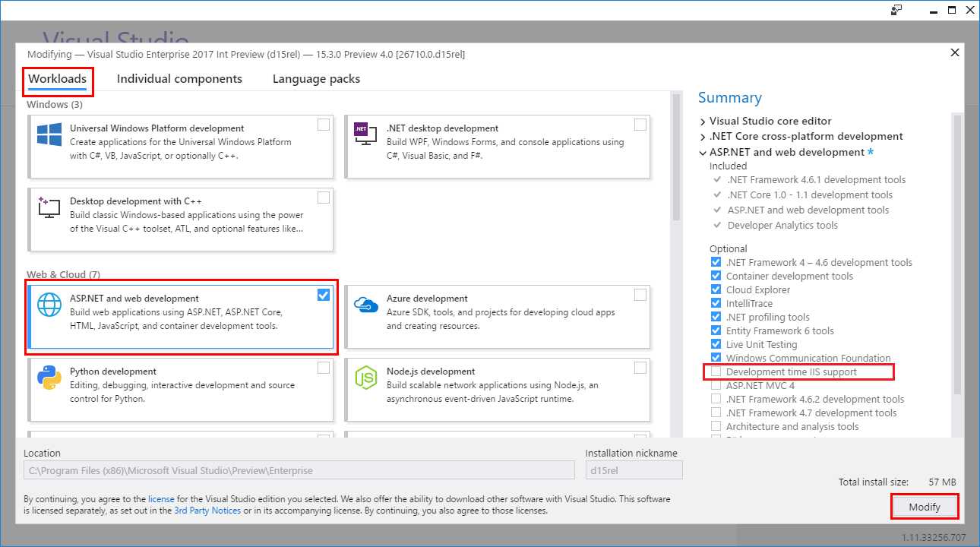Switch to the Workloads tab
The width and height of the screenshot is (980, 547).
57,79
